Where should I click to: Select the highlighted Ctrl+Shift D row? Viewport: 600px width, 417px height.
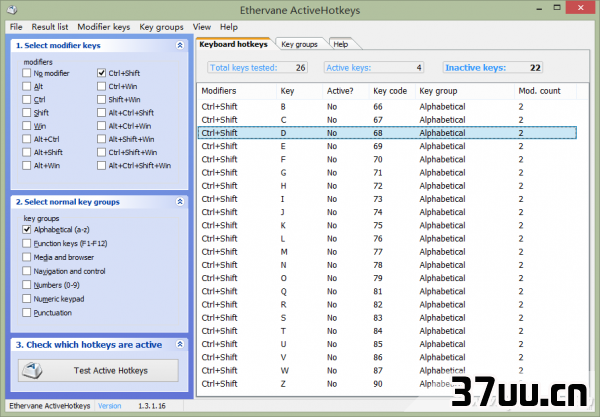387,133
